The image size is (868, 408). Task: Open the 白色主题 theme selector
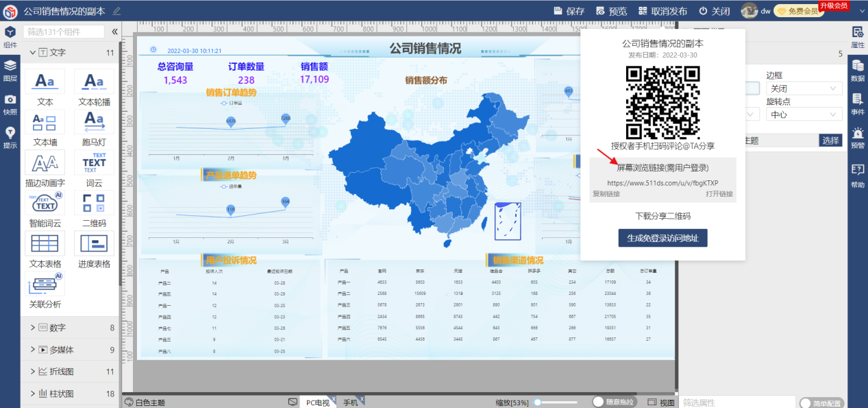(x=145, y=403)
